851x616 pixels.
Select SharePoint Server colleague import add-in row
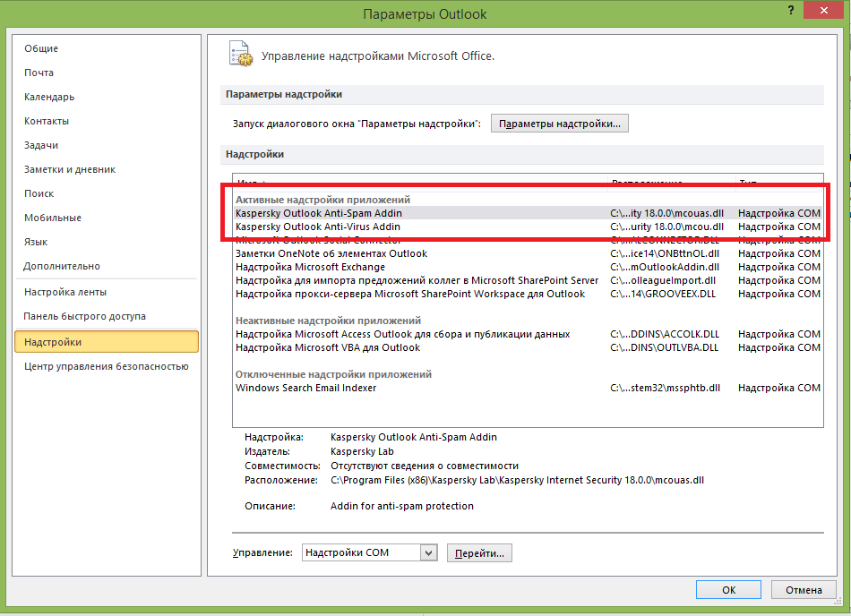528,280
